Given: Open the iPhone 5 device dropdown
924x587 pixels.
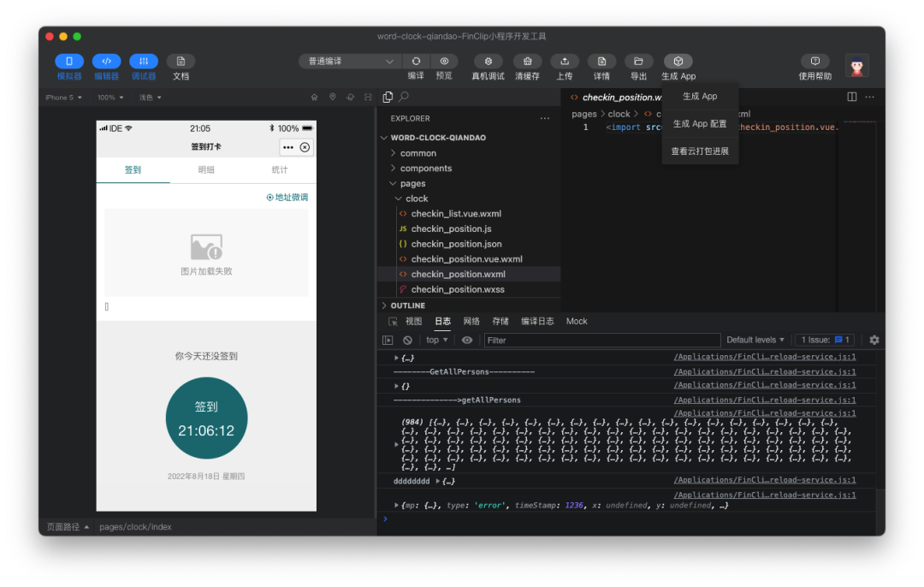Looking at the screenshot, I should pos(64,98).
